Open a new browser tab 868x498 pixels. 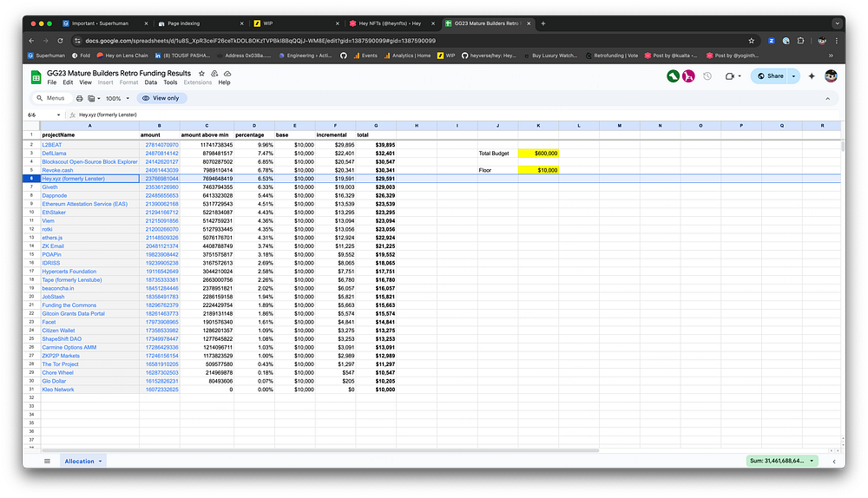543,23
